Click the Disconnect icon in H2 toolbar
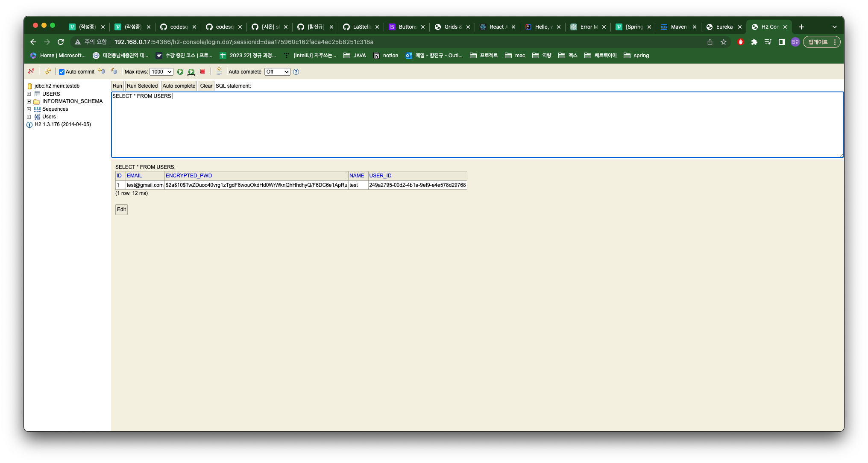Viewport: 868px width, 463px height. [x=31, y=71]
